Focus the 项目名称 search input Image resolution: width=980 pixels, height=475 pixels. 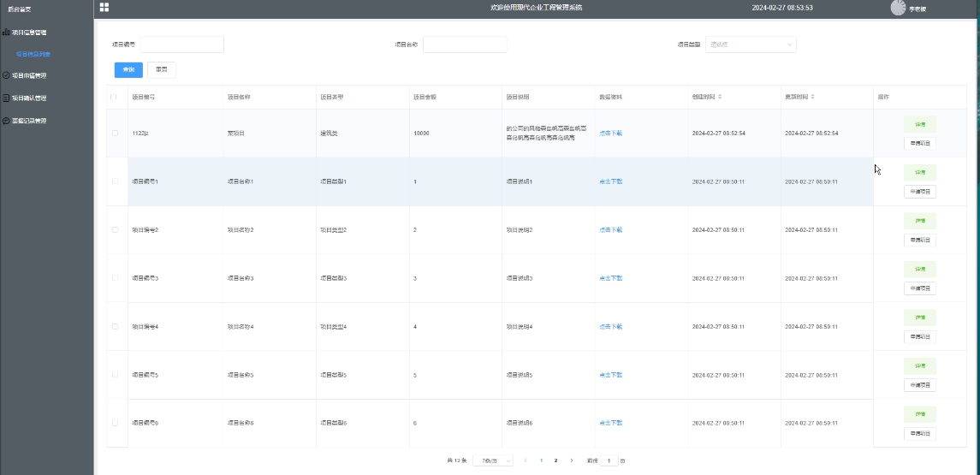465,45
